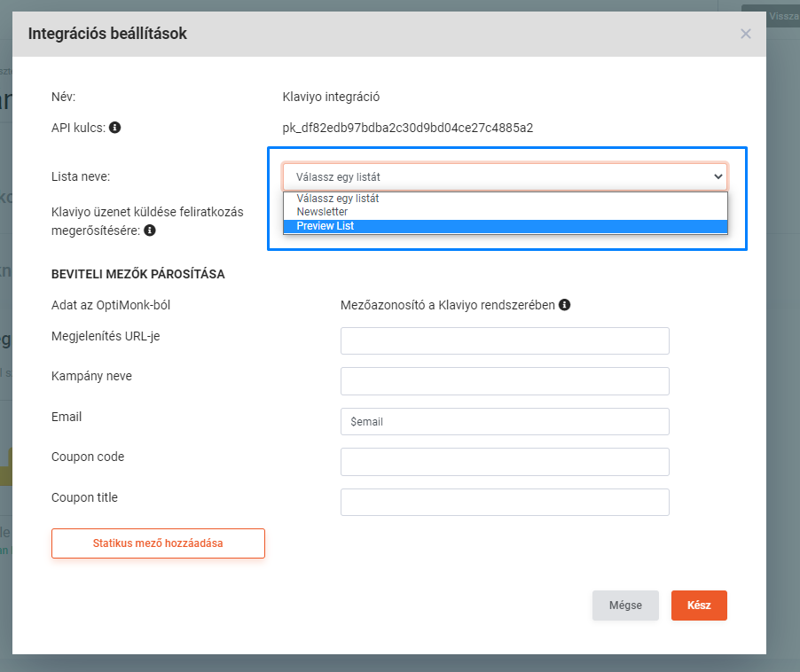Close the Integrációs beállítások dialog

745,34
